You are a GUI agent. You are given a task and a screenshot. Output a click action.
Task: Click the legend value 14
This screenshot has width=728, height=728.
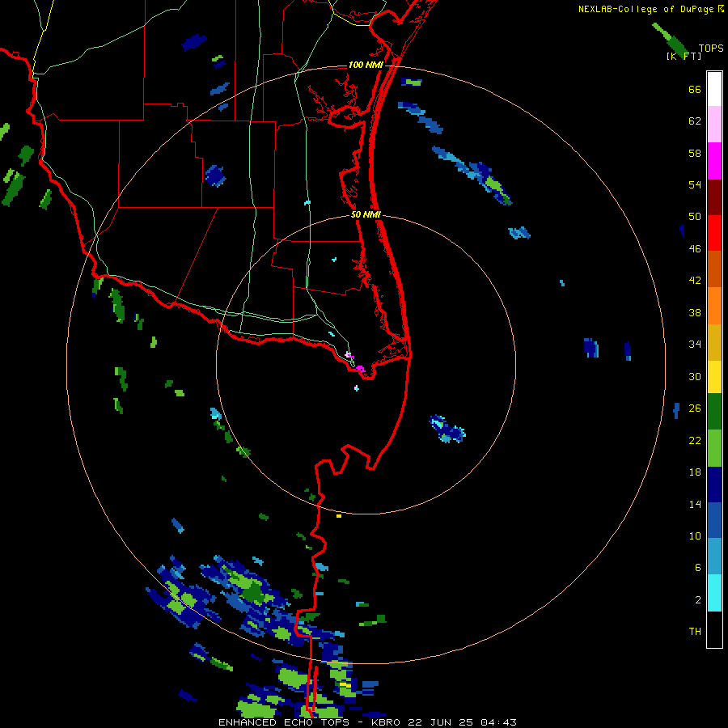(695, 504)
